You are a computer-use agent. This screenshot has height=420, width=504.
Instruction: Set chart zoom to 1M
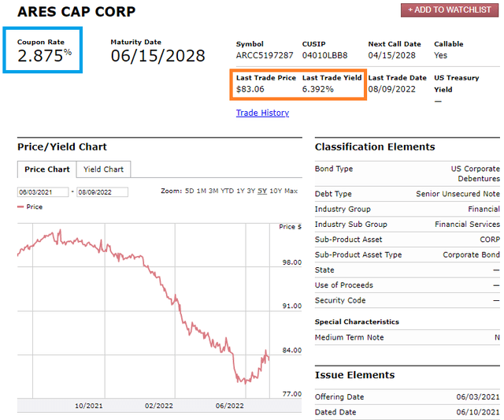[202, 191]
